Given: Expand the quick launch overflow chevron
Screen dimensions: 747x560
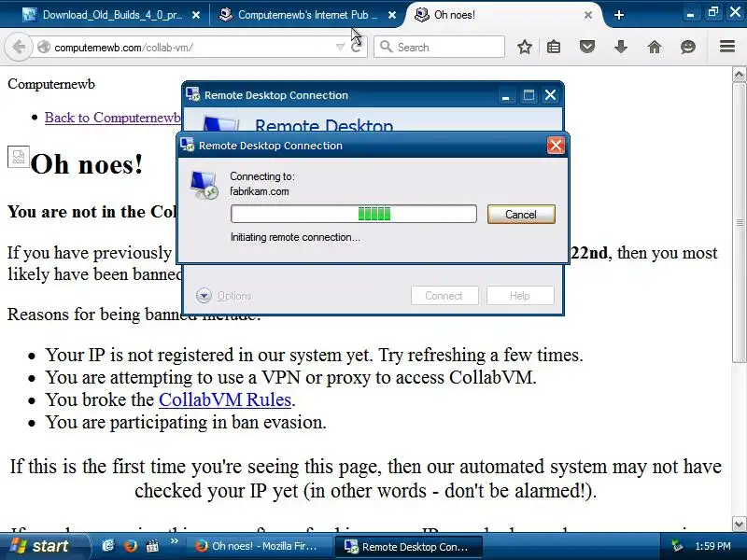Looking at the screenshot, I should [174, 541].
